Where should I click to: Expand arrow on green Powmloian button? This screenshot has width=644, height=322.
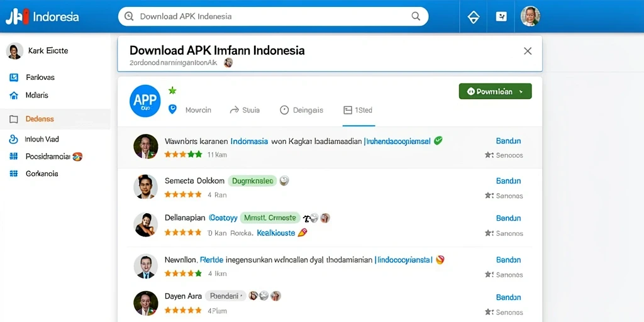point(521,92)
